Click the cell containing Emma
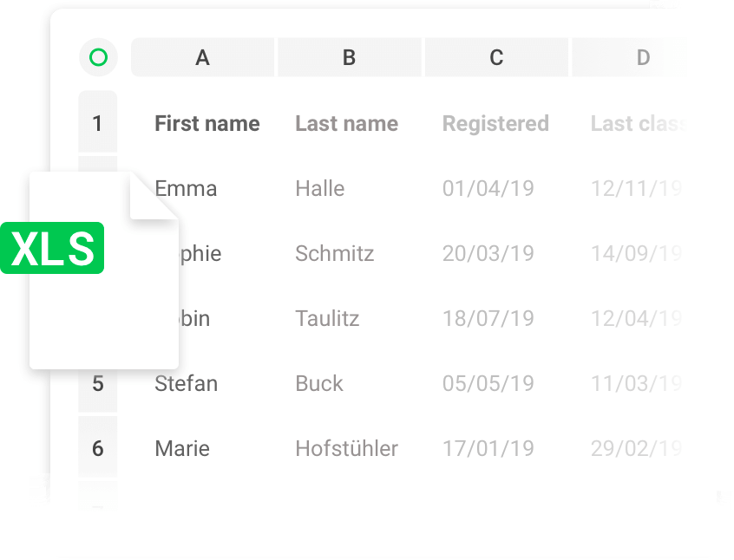Screen dimensions: 734x560 pos(186,188)
